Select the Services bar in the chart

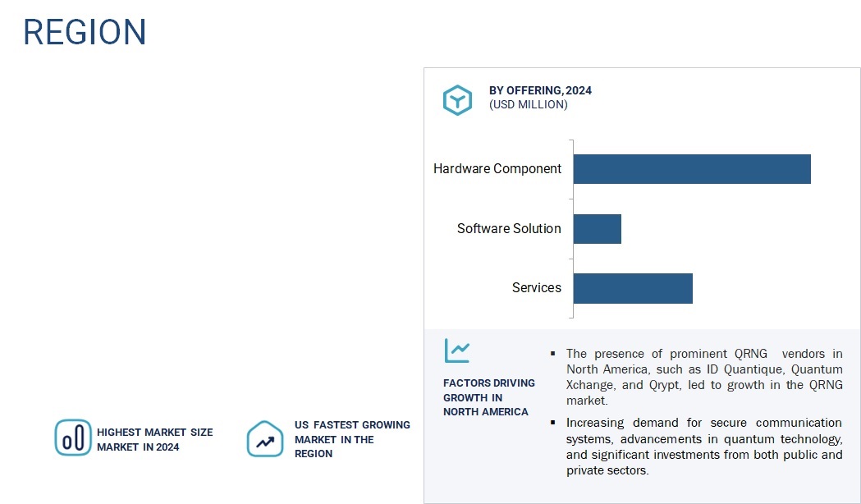(x=632, y=288)
